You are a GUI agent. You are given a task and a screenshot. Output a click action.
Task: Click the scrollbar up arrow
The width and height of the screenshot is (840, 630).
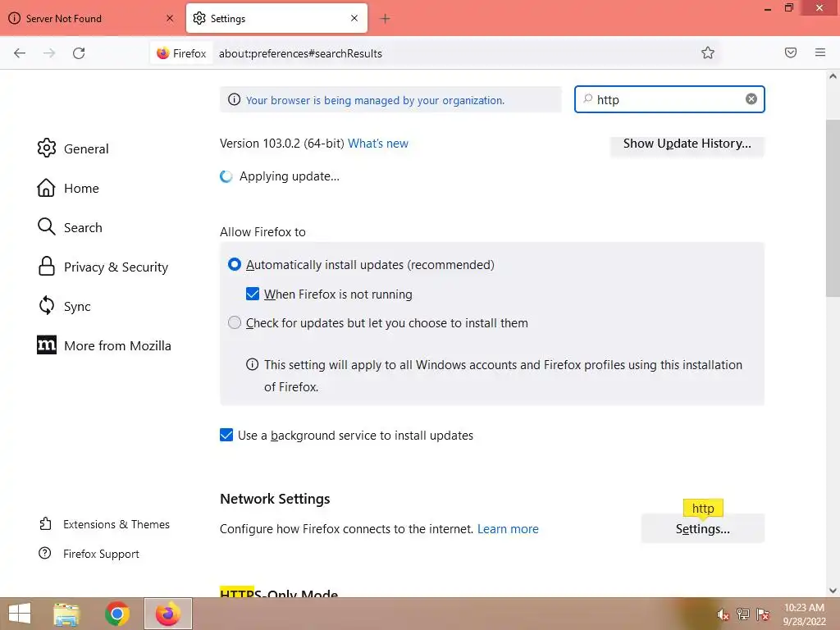click(x=833, y=76)
